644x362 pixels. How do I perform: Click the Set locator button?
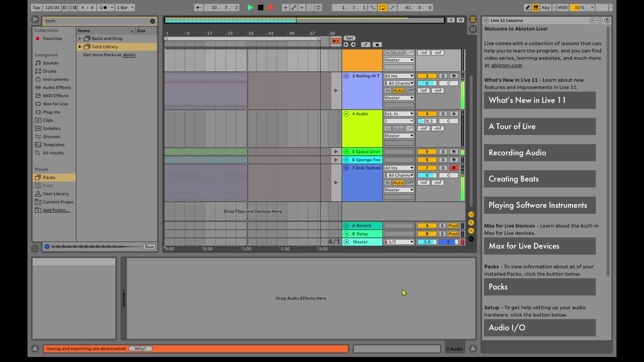(349, 38)
